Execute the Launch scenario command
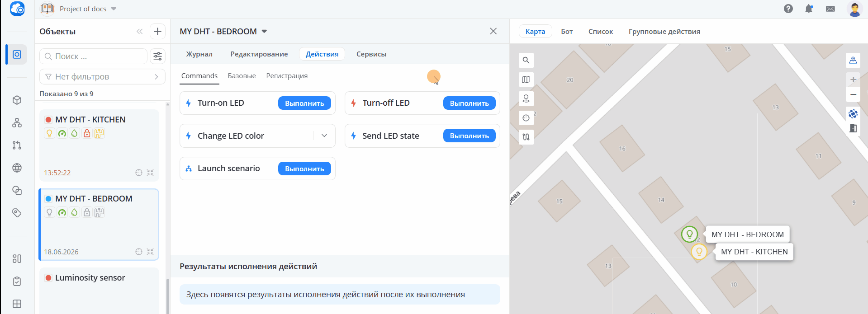This screenshot has height=314, width=868. 304,169
